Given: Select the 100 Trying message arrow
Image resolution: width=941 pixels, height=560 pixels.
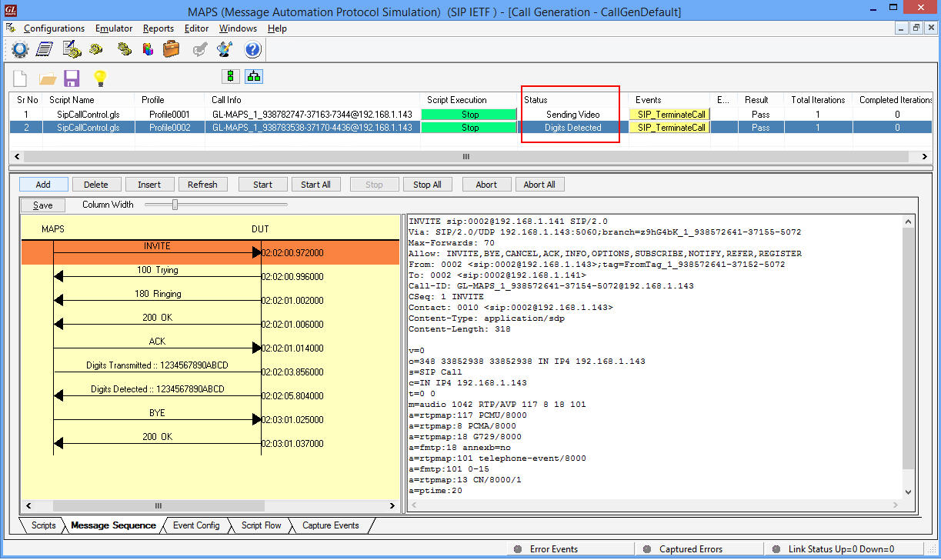Looking at the screenshot, I should pyautogui.click(x=157, y=276).
